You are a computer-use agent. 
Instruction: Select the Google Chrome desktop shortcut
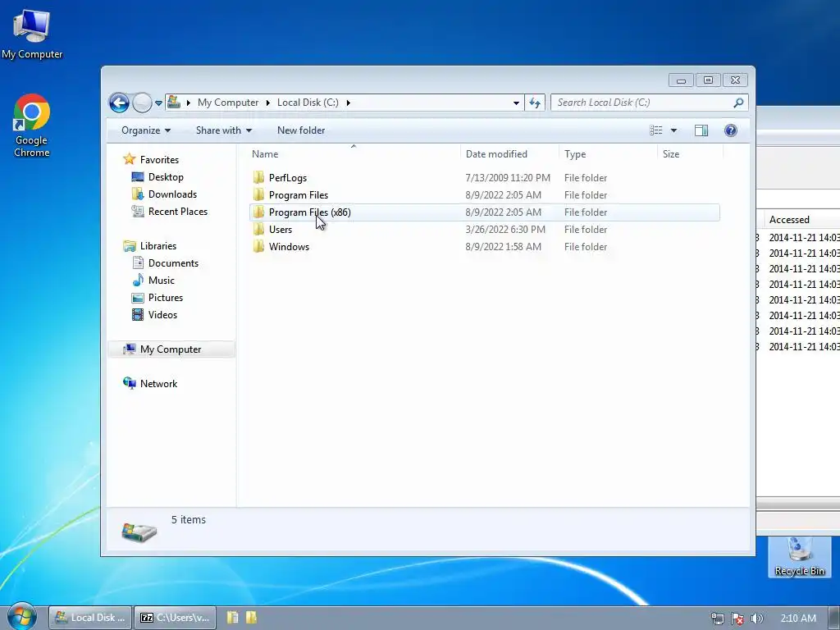point(32,126)
